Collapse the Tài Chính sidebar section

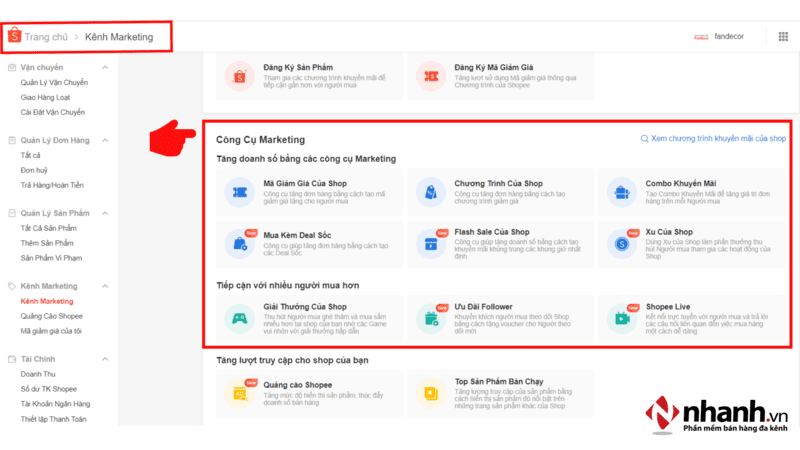(x=105, y=359)
